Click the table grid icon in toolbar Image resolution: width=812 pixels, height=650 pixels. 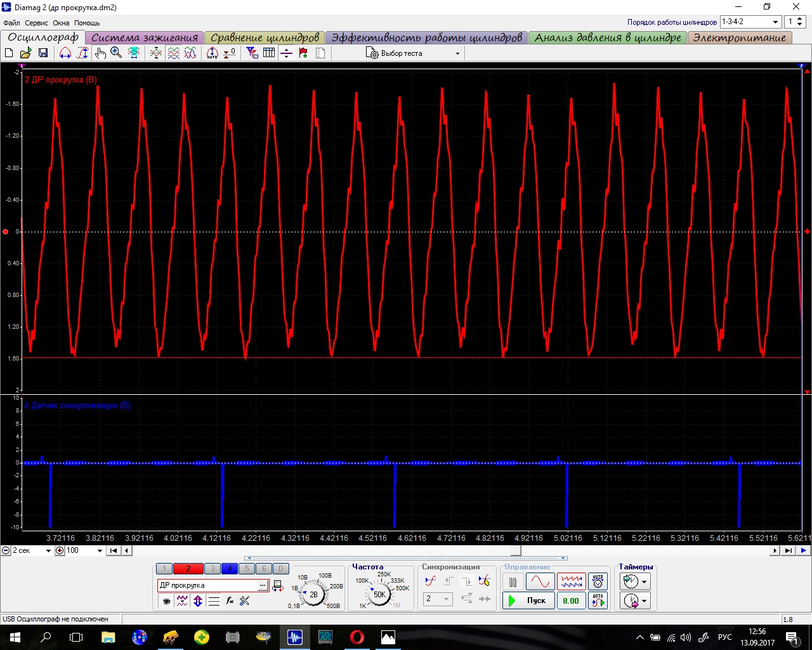(269, 53)
